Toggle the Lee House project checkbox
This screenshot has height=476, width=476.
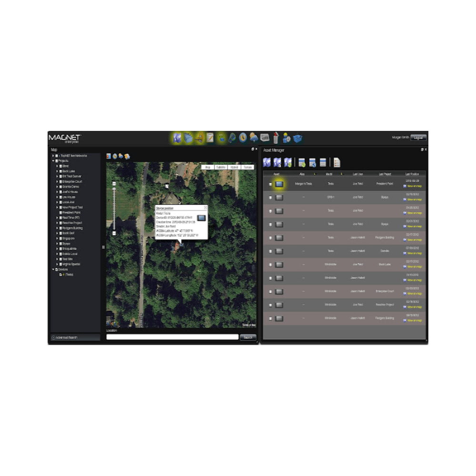[60, 198]
